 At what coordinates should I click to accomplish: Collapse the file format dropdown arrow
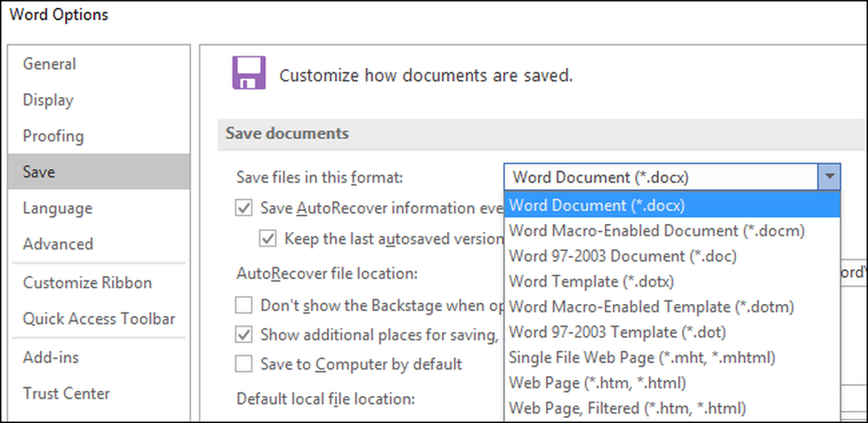pyautogui.click(x=829, y=177)
